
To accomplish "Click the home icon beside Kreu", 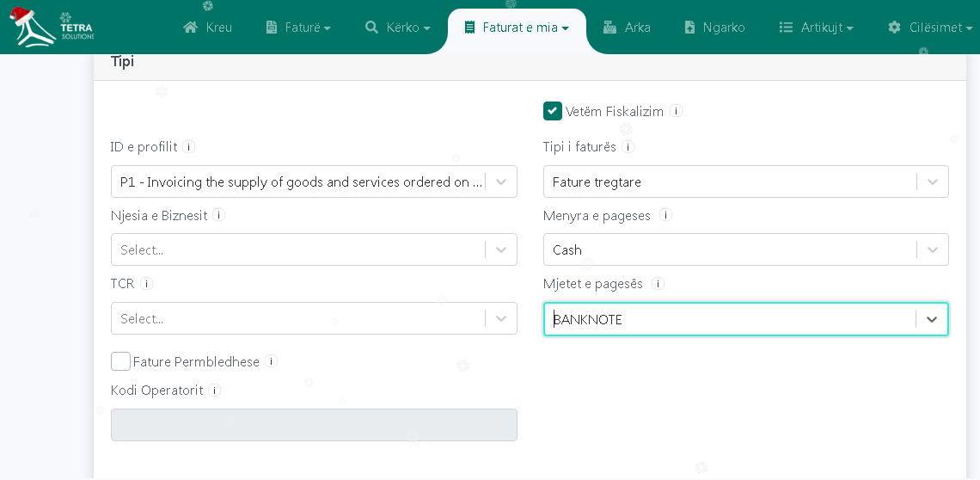I will coord(191,28).
